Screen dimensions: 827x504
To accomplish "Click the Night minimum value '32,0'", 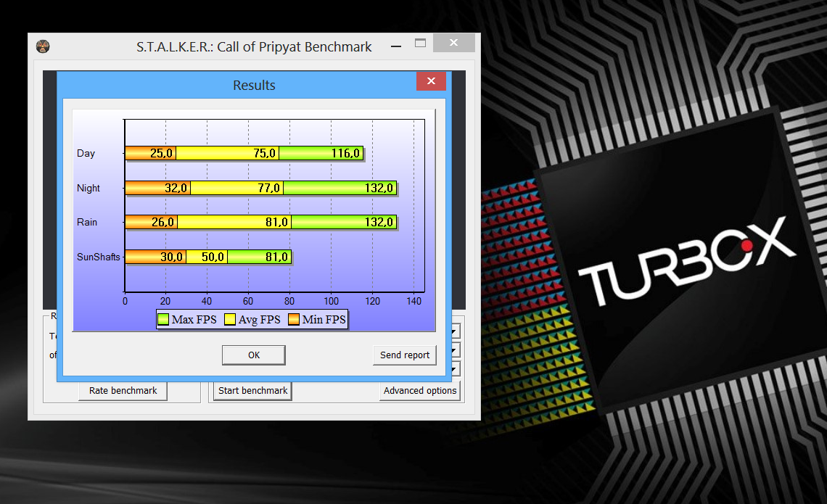I will (176, 189).
